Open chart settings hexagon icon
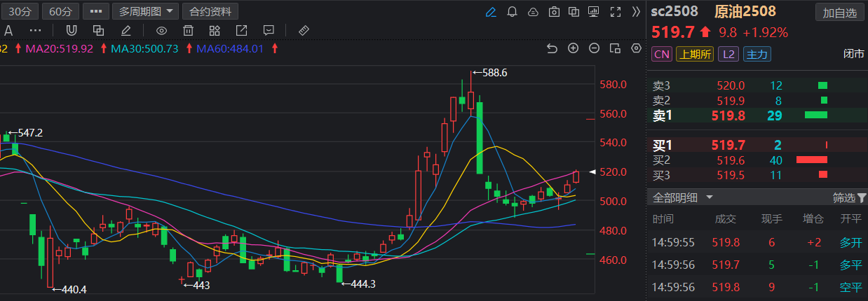 pos(637,48)
